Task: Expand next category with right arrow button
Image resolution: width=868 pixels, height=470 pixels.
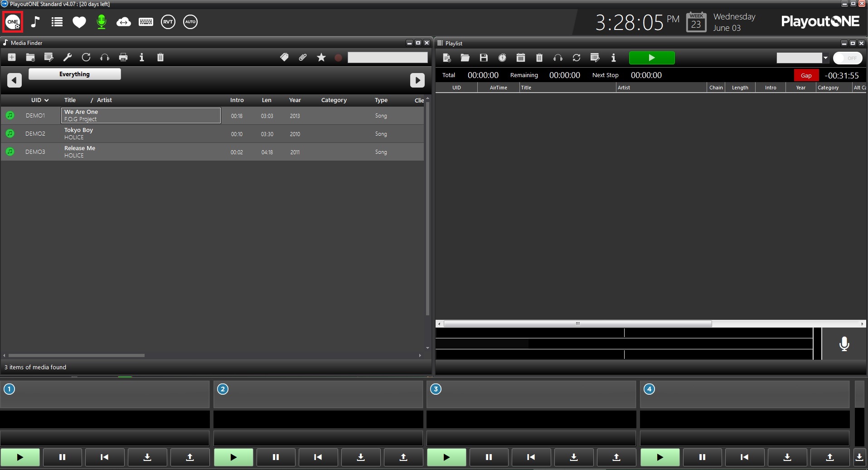Action: point(417,80)
